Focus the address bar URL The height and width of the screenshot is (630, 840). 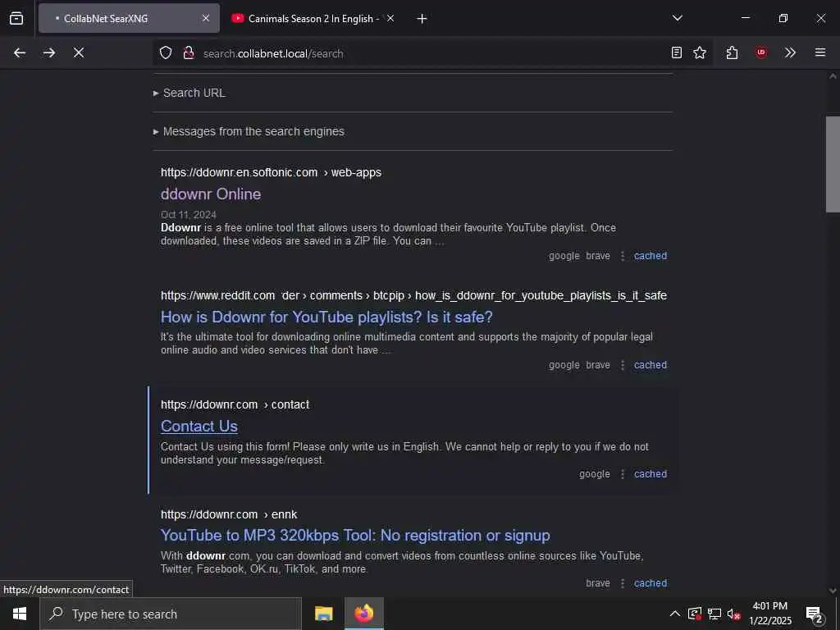coord(431,53)
